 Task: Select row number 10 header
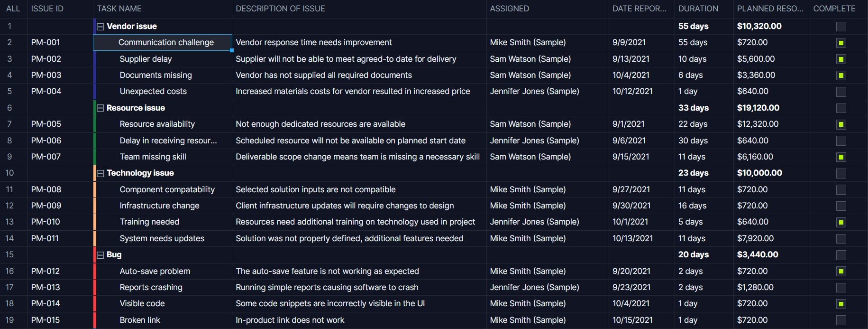tap(10, 173)
